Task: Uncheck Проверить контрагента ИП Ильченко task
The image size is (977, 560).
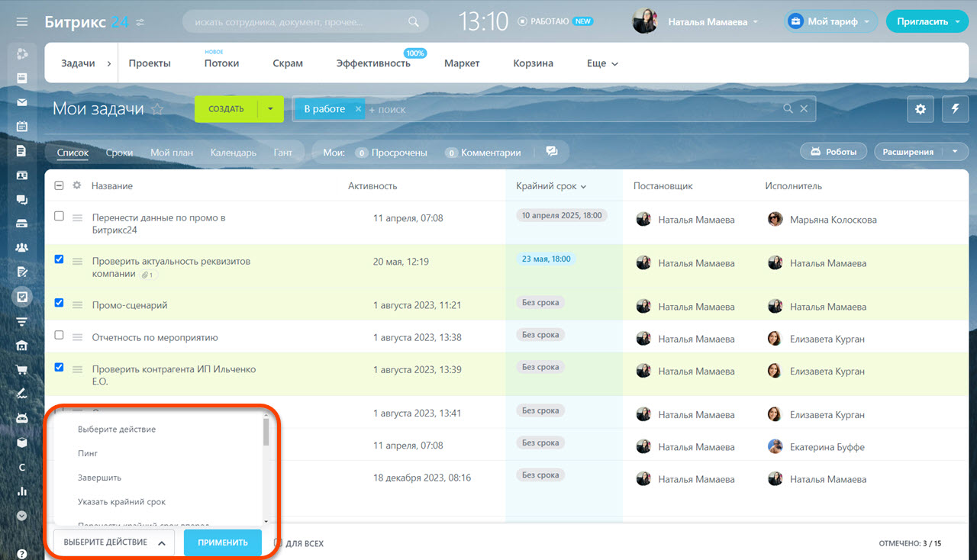Action: pyautogui.click(x=60, y=367)
